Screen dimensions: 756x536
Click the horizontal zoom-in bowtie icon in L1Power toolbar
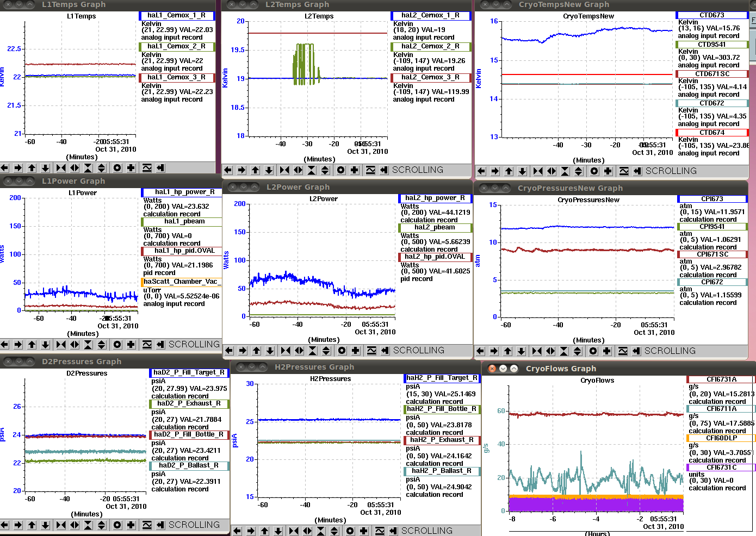(61, 345)
